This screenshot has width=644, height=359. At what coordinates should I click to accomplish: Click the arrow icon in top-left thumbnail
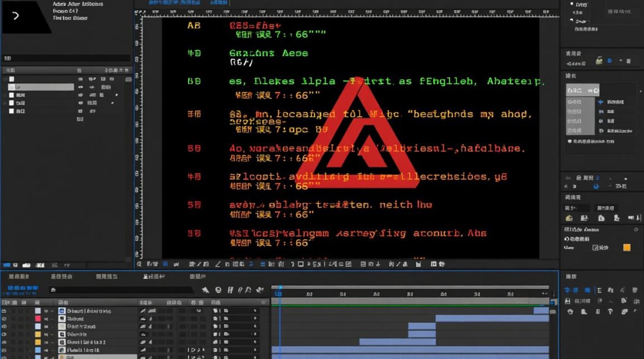tap(16, 16)
